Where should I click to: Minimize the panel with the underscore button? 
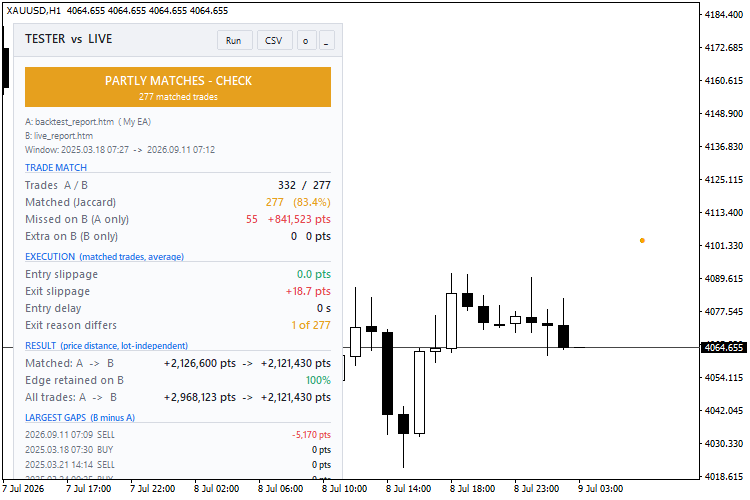(x=327, y=41)
